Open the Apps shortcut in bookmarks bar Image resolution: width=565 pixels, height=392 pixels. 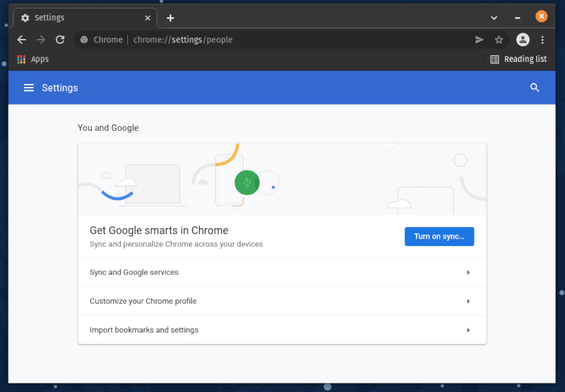pyautogui.click(x=32, y=59)
